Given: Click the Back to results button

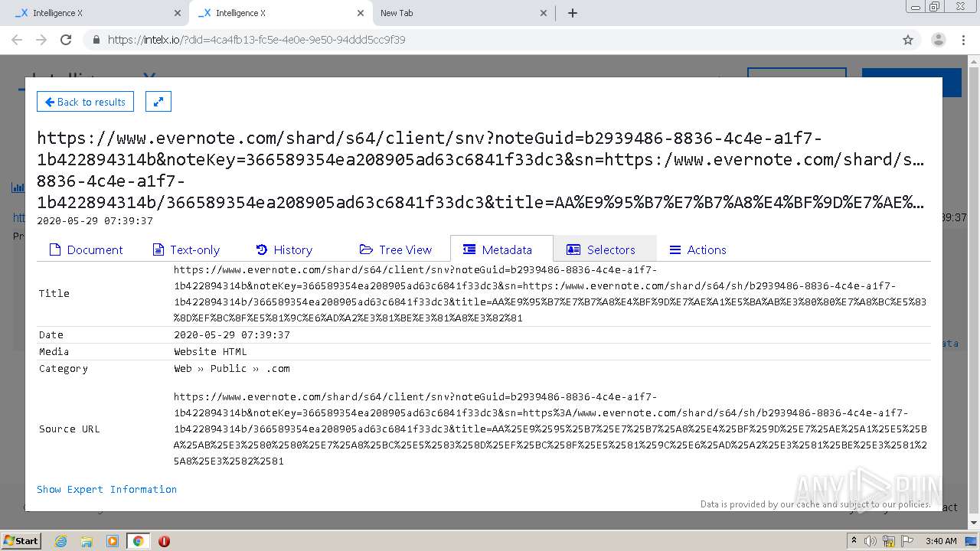Looking at the screenshot, I should (85, 102).
